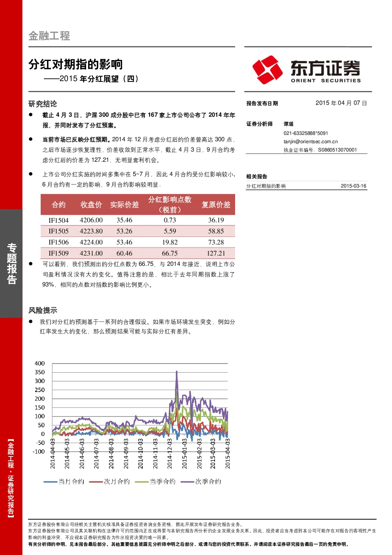Click restored spread value 73.28
This screenshot has height=555, width=392.
[216, 242]
